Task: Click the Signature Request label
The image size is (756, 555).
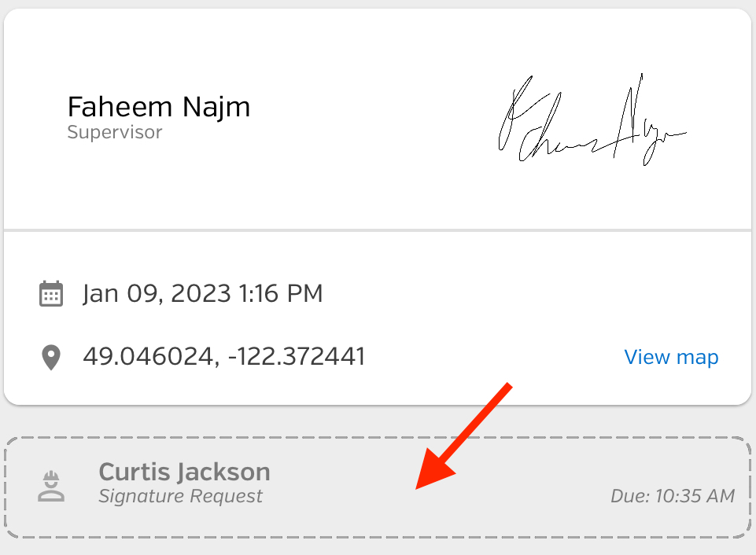Action: click(180, 496)
